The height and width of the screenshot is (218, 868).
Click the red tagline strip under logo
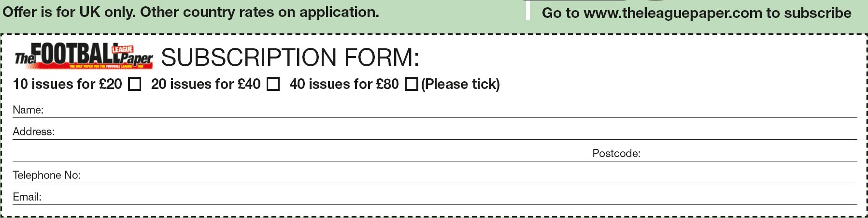pyautogui.click(x=106, y=66)
